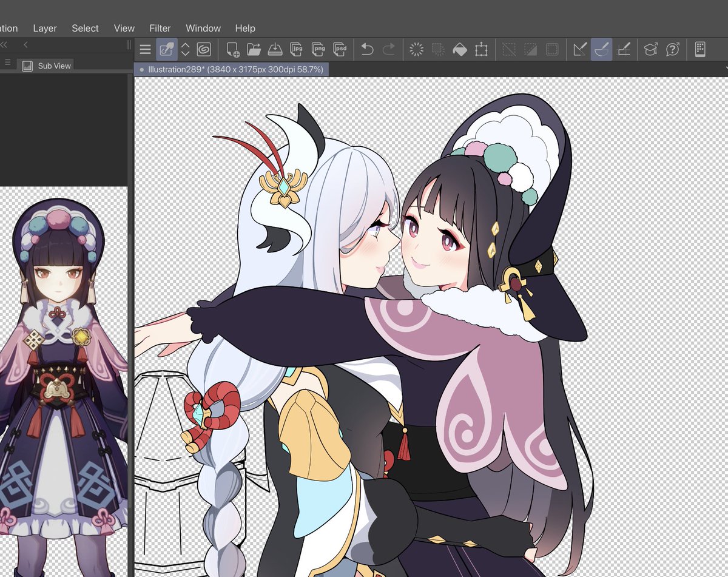Export the illustration as psd
Image resolution: width=728 pixels, height=577 pixels.
coord(340,50)
